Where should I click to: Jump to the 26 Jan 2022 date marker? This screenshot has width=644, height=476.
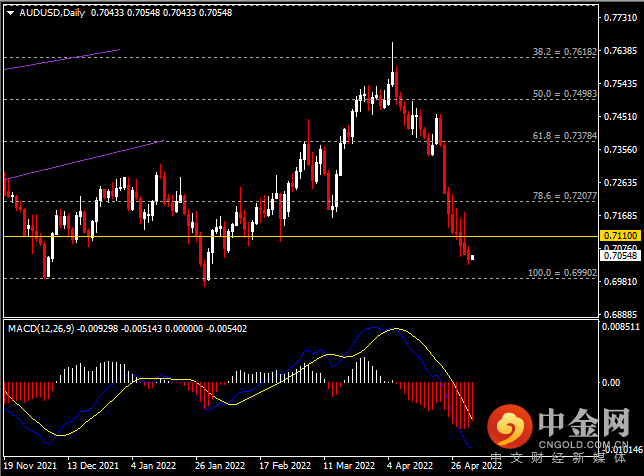220,466
